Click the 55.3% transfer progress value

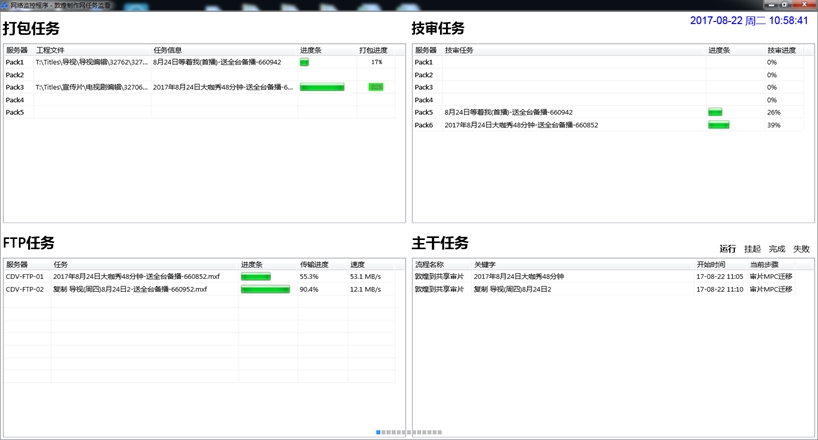click(x=309, y=277)
